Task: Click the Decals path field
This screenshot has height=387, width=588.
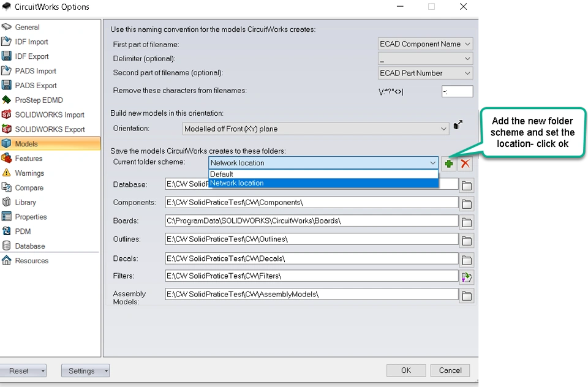Action: coord(312,258)
